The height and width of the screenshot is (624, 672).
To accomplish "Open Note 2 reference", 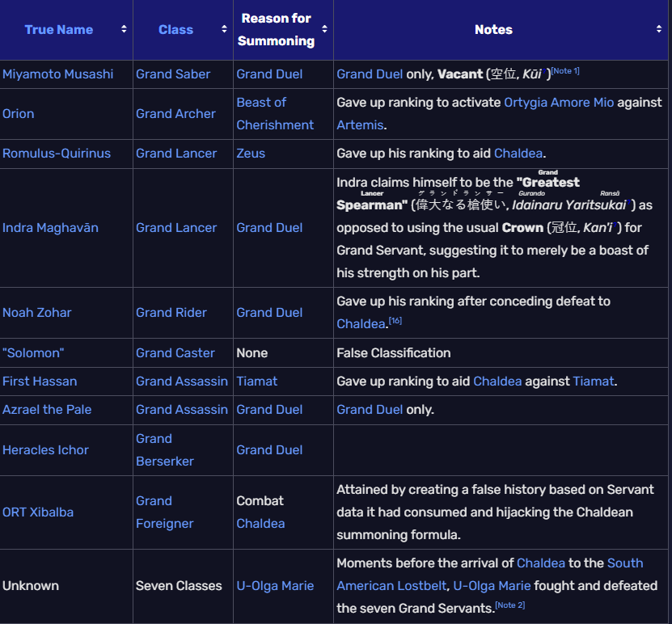I will click(x=510, y=605).
